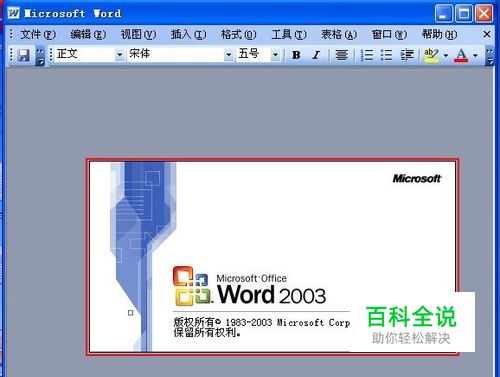Image resolution: width=500 pixels, height=377 pixels.
Task: Open the 编辑(E) menu
Action: coord(88,34)
